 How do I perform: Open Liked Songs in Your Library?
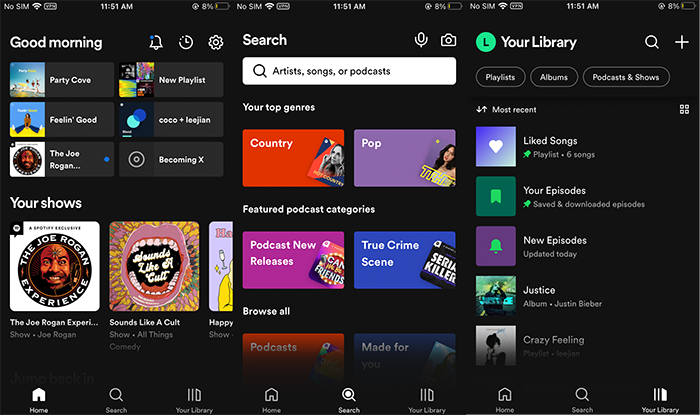point(550,146)
